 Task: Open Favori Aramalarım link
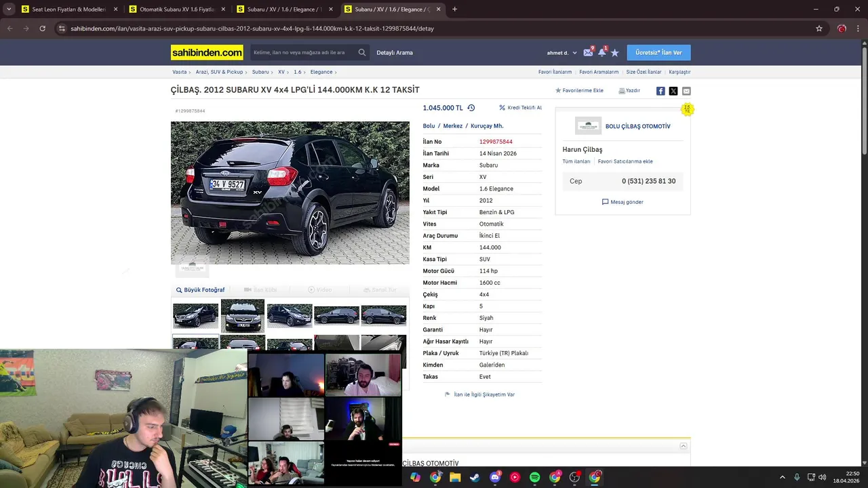tap(599, 72)
